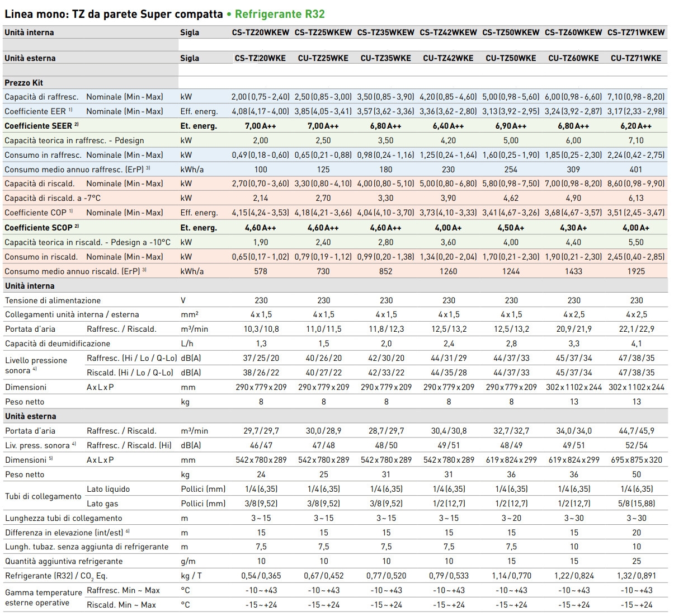674x616 pixels.
Task: Select the CS-TZ42WKEW column header
Action: (x=449, y=32)
